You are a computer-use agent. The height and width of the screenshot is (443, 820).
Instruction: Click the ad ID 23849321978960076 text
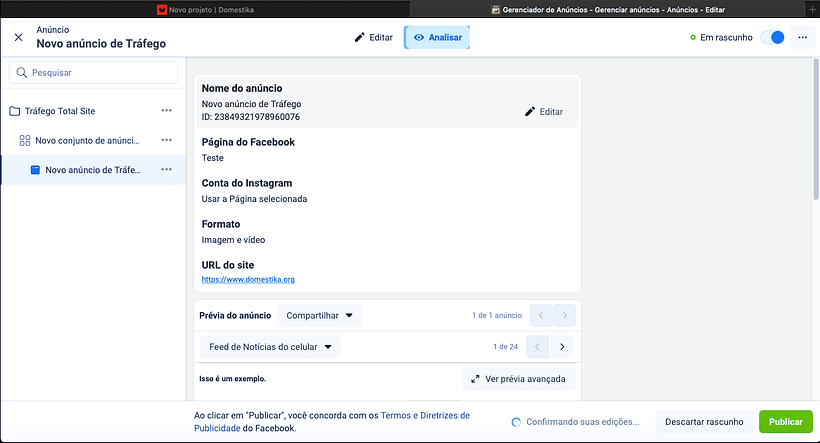pyautogui.click(x=251, y=117)
